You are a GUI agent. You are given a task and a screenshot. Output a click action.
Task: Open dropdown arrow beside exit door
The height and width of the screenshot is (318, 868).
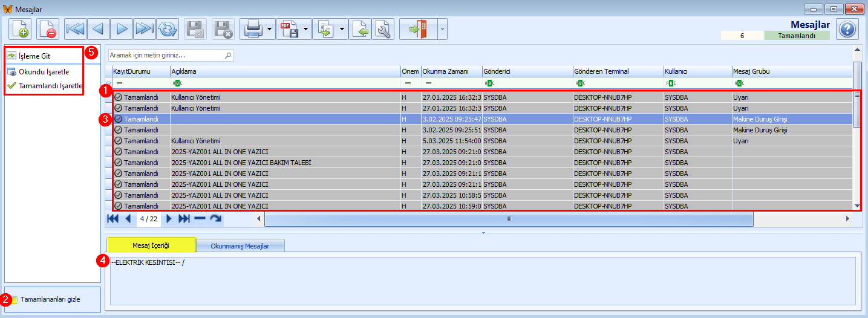442,29
